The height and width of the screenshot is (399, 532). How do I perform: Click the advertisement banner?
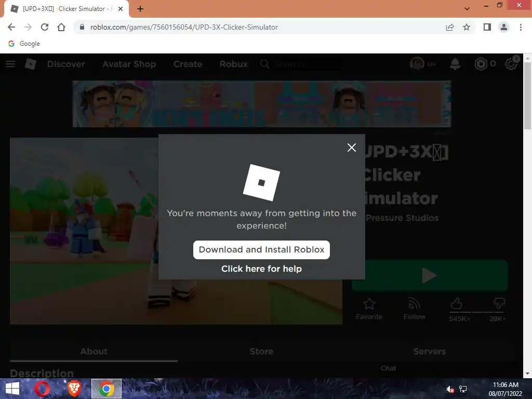[x=262, y=104]
